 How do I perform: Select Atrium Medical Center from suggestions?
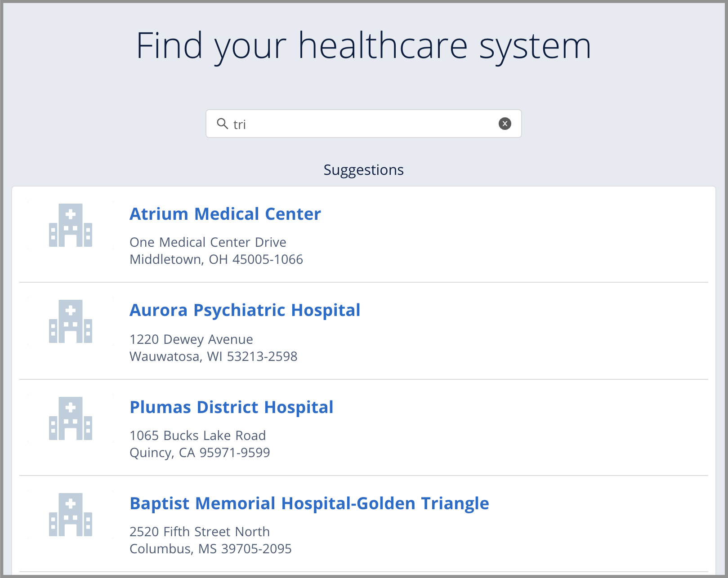click(225, 213)
